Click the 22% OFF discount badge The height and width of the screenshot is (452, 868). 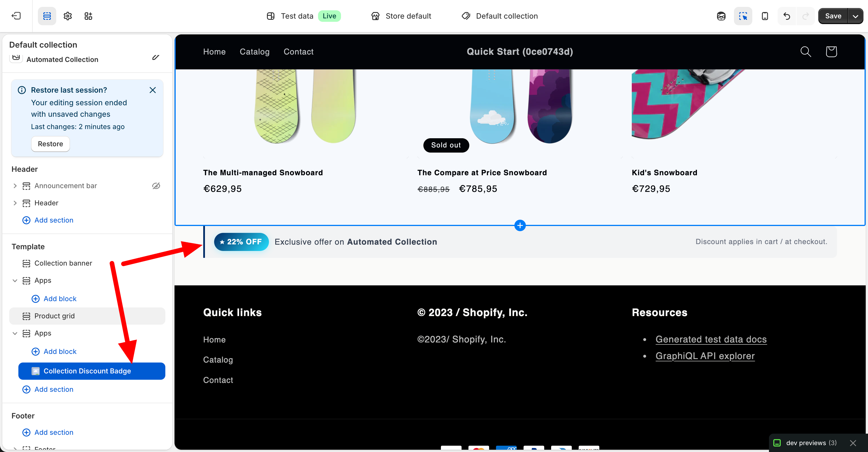point(241,242)
